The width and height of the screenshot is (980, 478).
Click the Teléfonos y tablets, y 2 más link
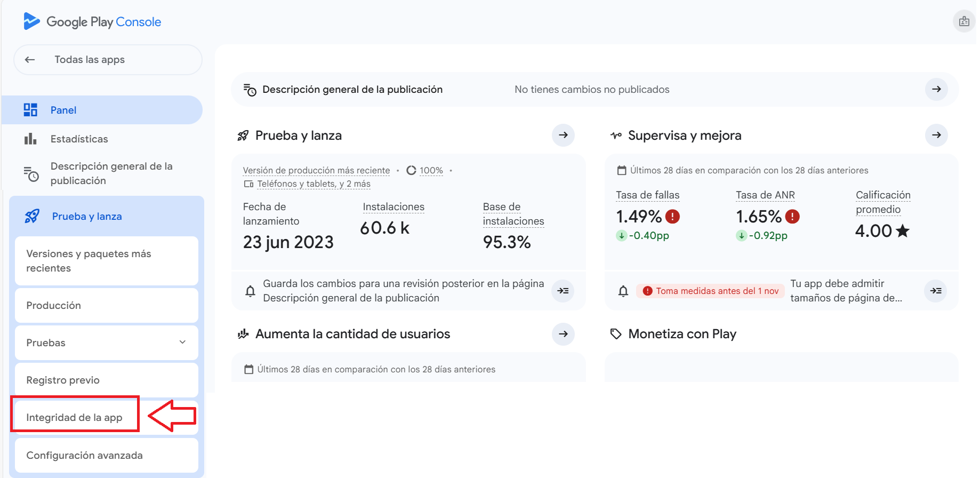(x=314, y=184)
